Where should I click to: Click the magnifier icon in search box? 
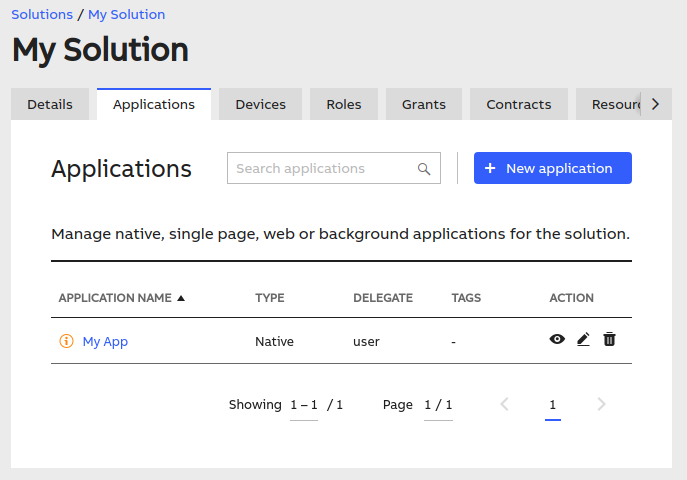click(424, 169)
